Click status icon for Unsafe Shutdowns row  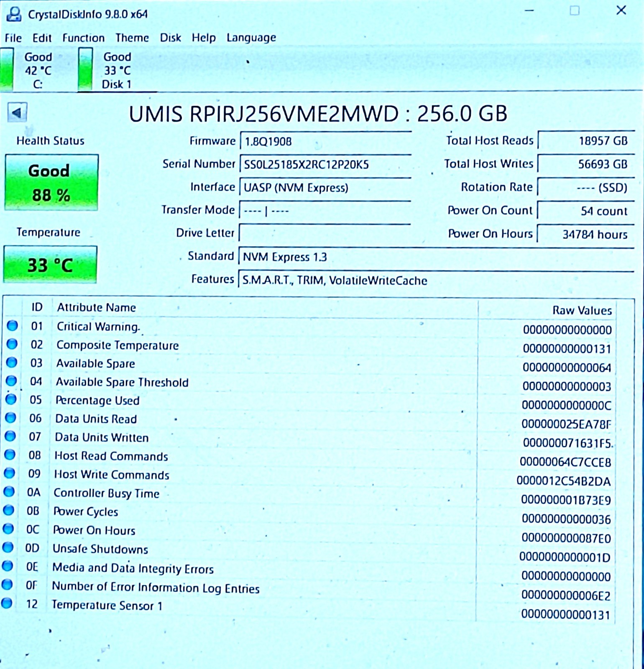click(8, 547)
